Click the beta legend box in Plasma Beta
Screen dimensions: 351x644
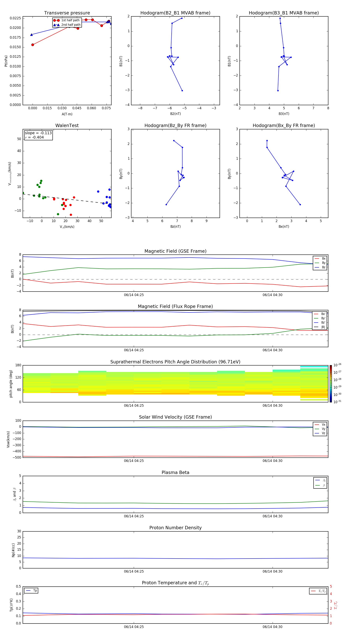pyautogui.click(x=320, y=483)
